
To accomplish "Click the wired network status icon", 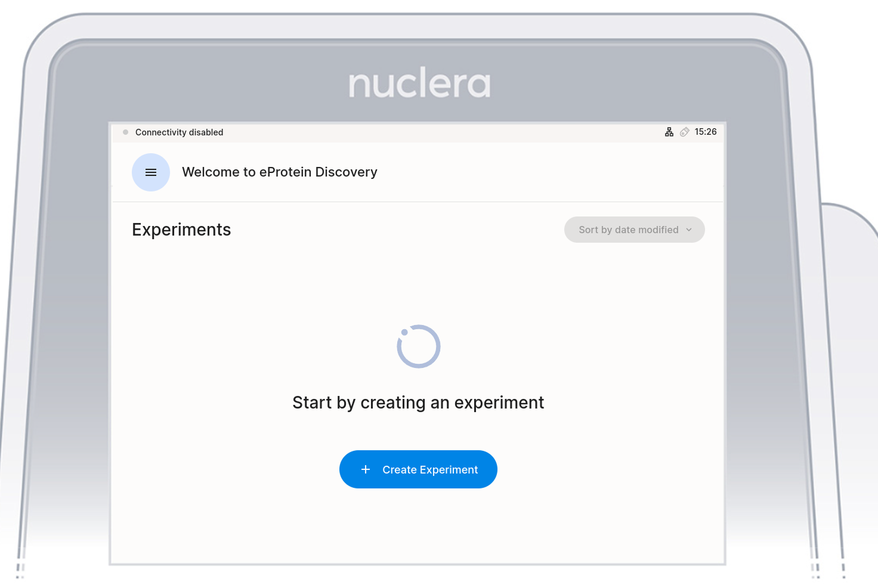I will [x=669, y=132].
